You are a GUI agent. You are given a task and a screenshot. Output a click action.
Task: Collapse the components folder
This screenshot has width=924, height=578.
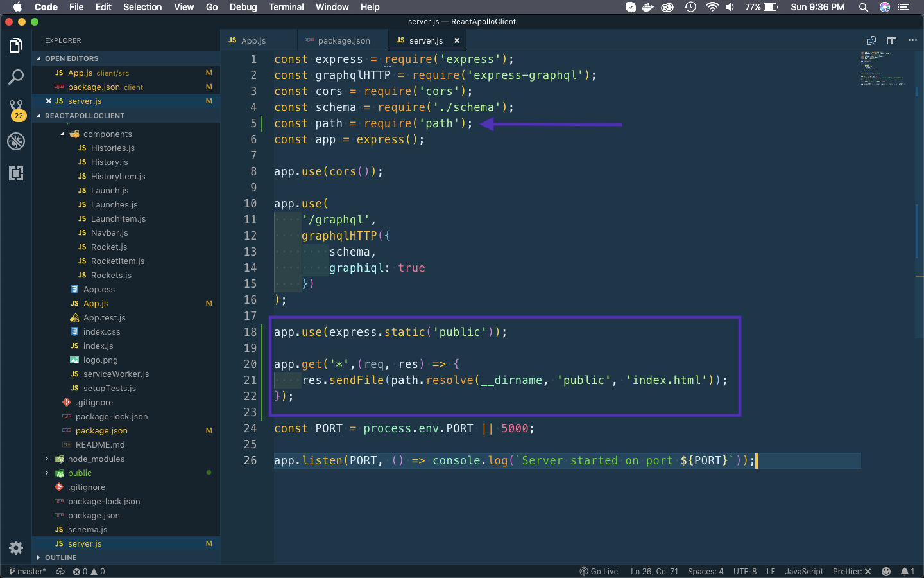(107, 134)
